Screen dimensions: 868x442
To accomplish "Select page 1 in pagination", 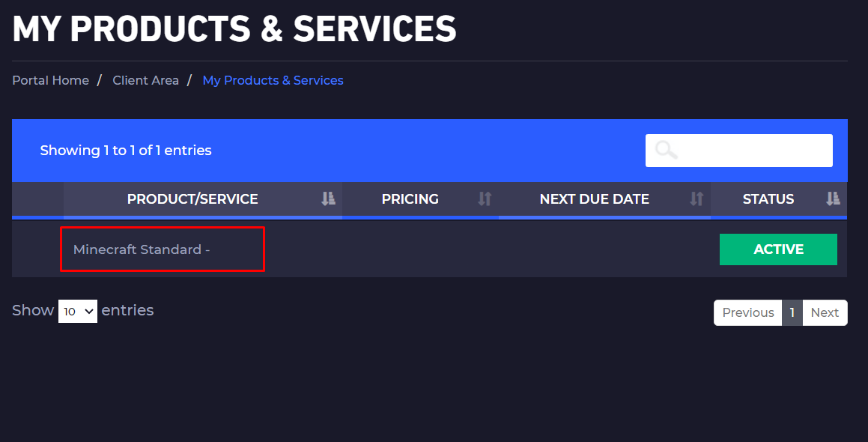I will coord(792,313).
